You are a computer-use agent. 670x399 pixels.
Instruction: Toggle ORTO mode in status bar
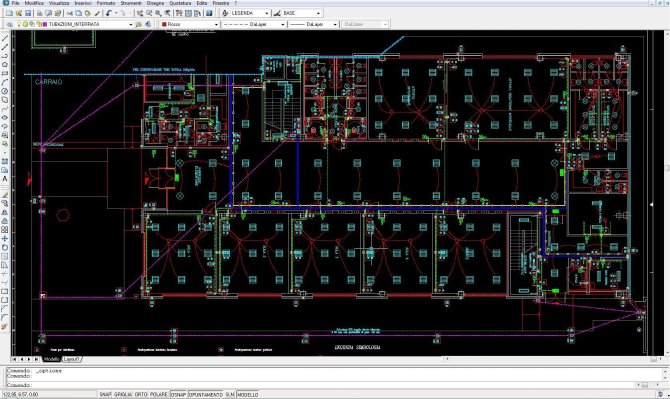click(141, 395)
